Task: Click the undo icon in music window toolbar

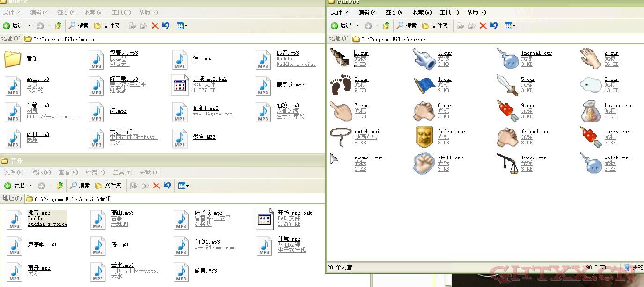Action: coord(166,26)
